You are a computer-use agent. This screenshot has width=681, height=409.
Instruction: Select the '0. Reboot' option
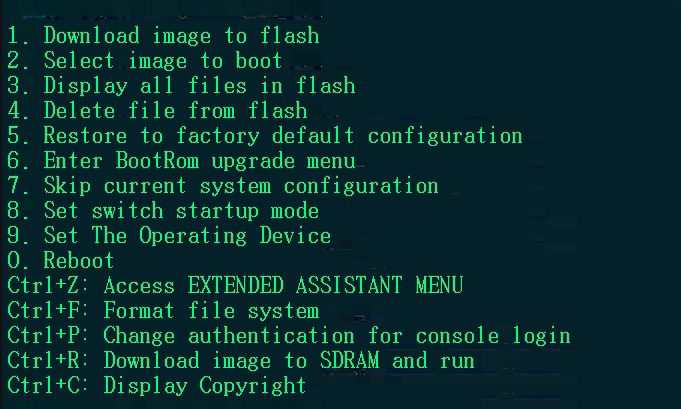pos(61,261)
